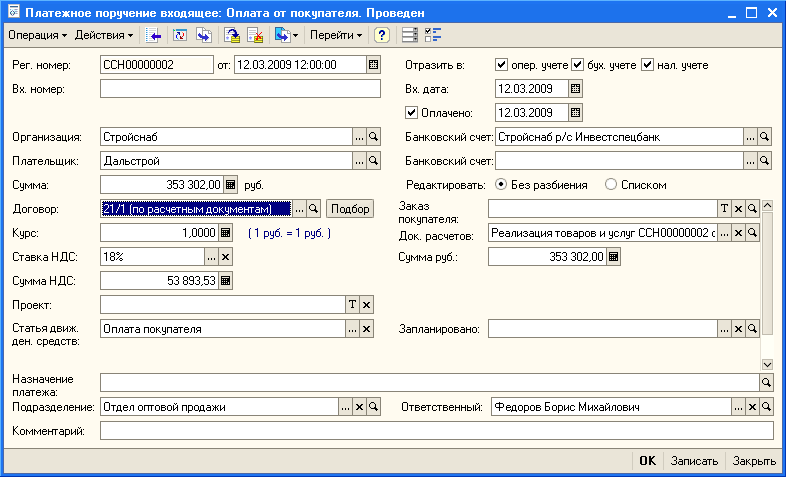Screen dimensions: 786x477
Task: Open selection list for Запланировано field
Action: (724, 329)
